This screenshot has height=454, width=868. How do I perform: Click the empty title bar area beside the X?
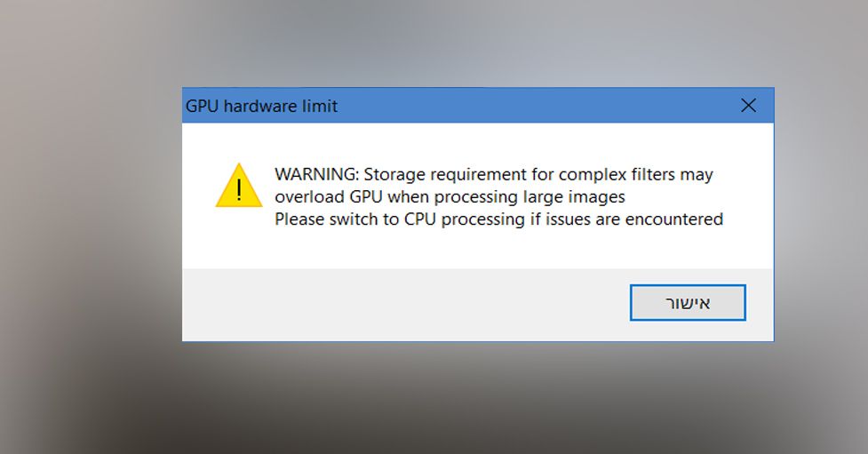[533, 106]
